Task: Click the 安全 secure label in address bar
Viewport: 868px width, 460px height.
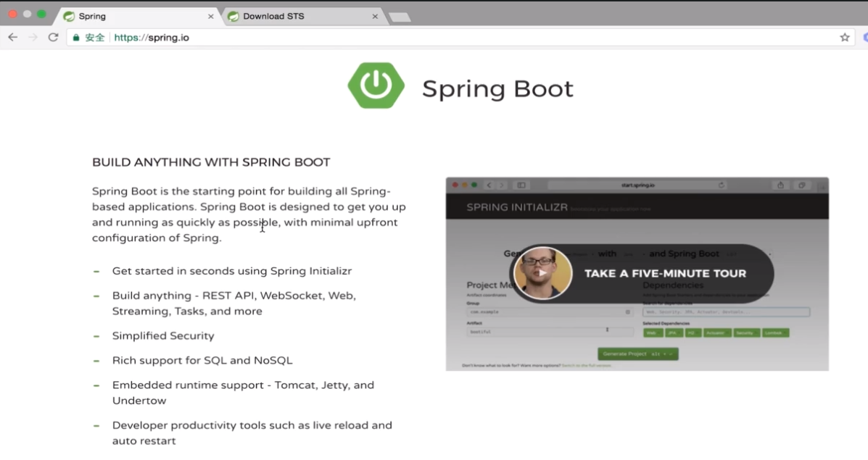Action: click(95, 37)
